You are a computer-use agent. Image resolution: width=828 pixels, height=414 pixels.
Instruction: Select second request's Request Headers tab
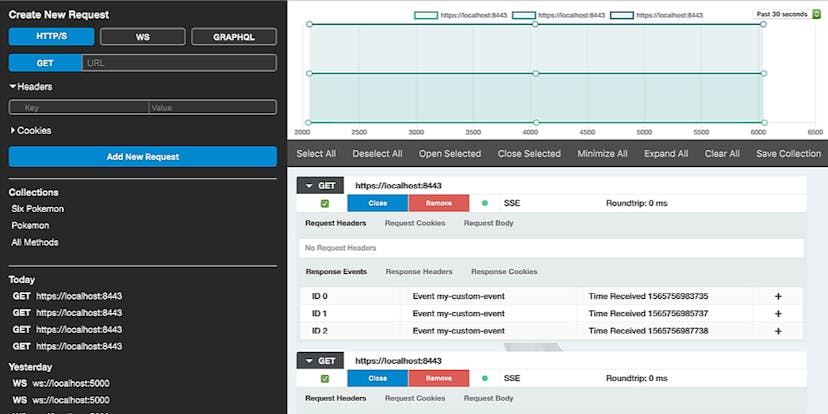coord(336,398)
